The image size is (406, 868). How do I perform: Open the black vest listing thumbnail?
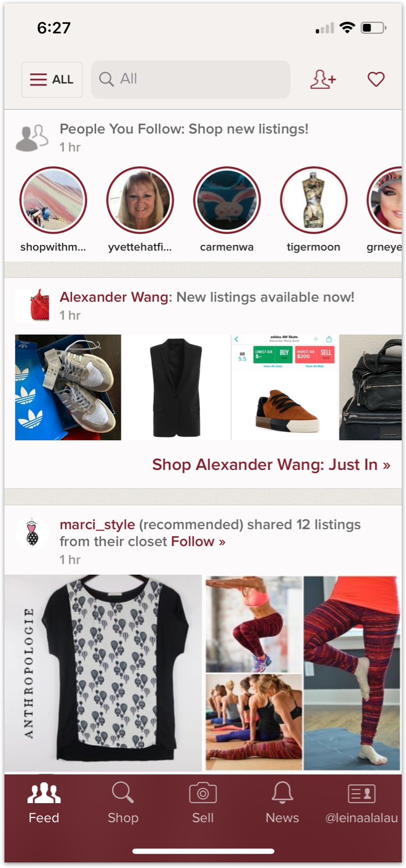(x=176, y=387)
